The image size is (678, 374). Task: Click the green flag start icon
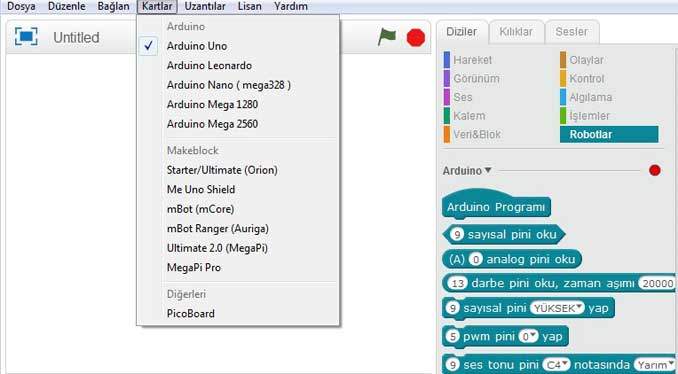coord(387,37)
